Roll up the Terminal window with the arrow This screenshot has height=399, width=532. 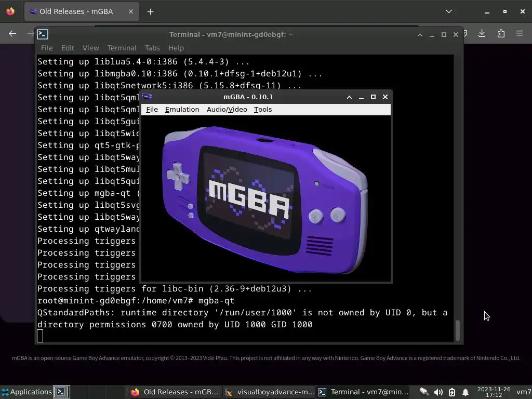click(x=420, y=35)
